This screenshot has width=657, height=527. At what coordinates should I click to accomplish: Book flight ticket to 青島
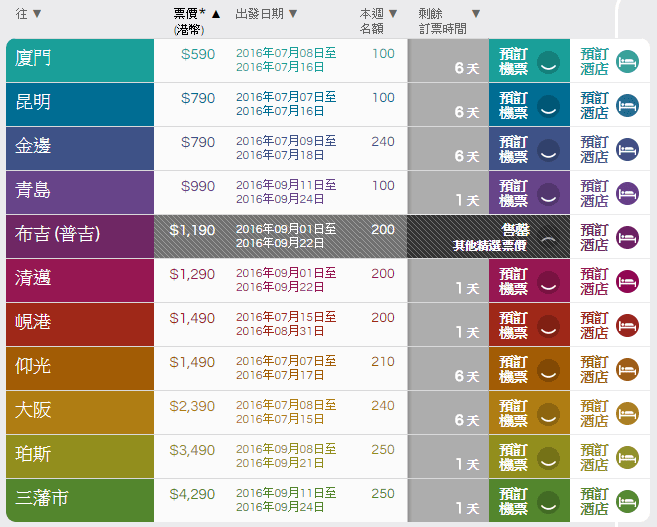click(x=514, y=193)
